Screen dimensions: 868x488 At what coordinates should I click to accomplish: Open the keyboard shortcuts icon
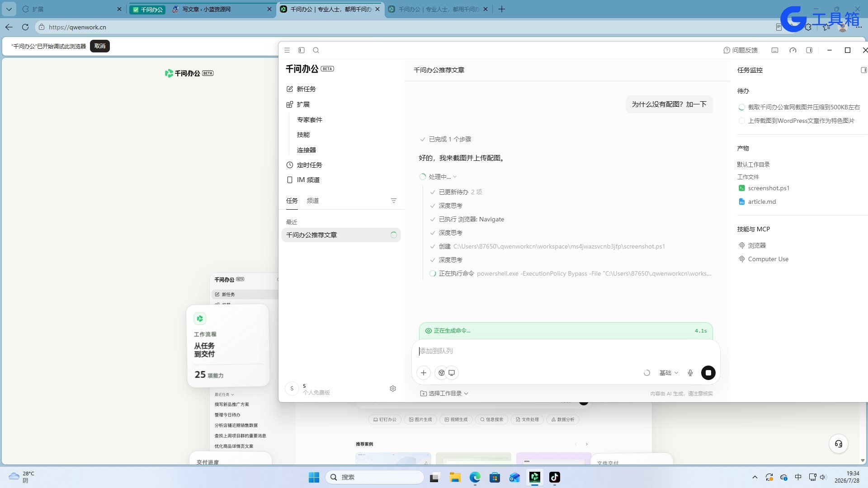click(775, 50)
